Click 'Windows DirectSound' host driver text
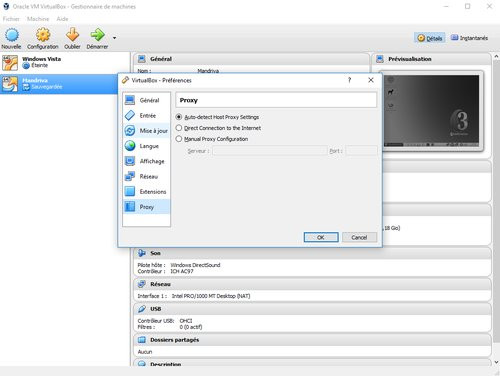 [x=195, y=265]
